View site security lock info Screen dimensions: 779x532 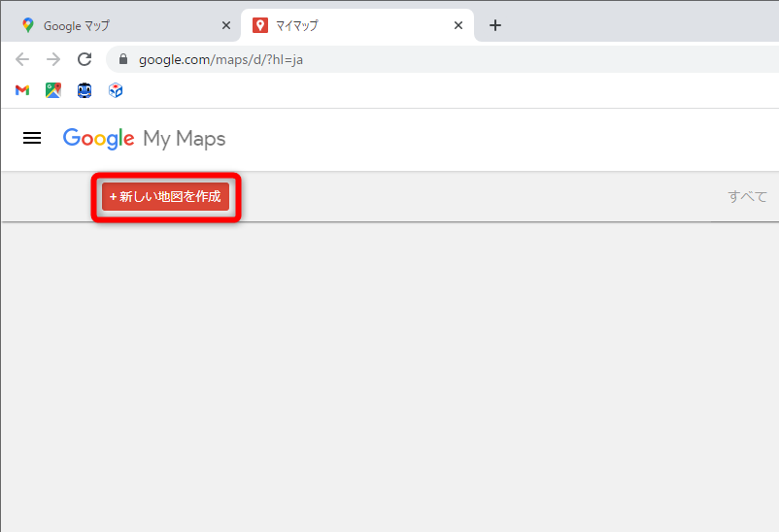point(123,59)
